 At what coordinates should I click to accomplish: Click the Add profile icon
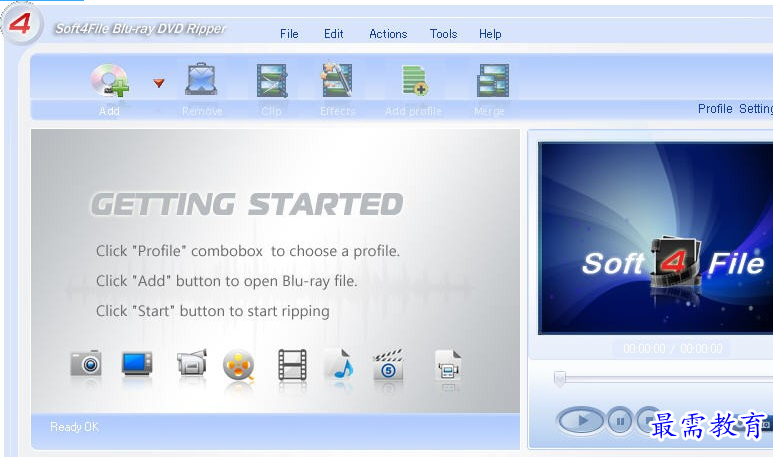click(414, 80)
